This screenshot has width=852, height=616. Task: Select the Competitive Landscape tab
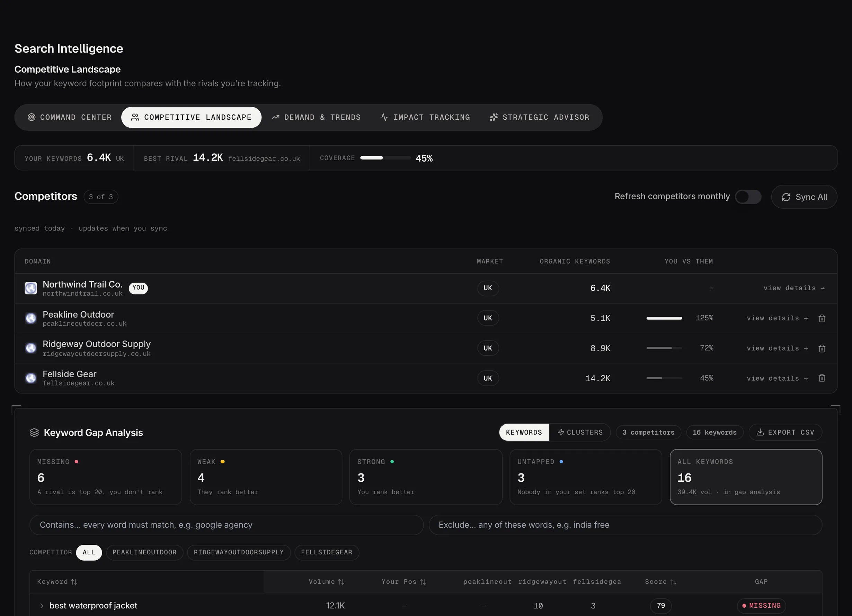pos(191,118)
